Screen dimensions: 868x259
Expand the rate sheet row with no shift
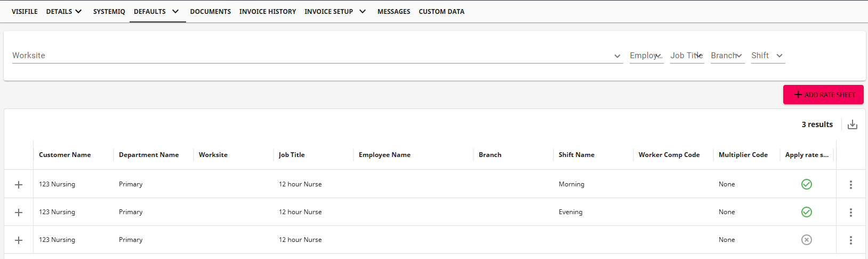tap(19, 240)
